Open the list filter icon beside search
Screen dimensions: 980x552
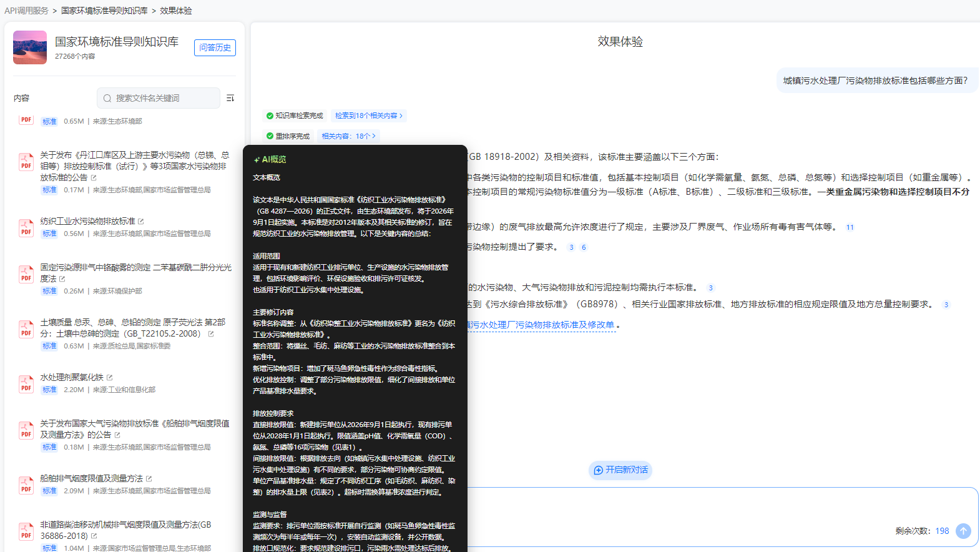230,98
